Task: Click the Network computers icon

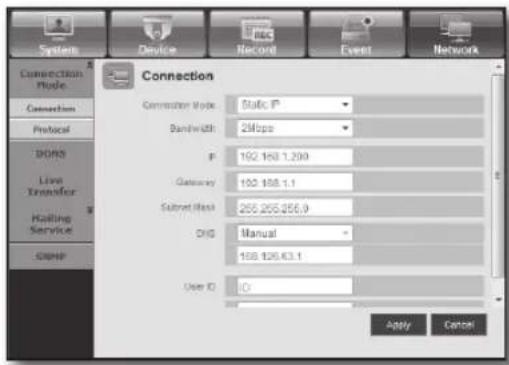Action: tap(456, 29)
